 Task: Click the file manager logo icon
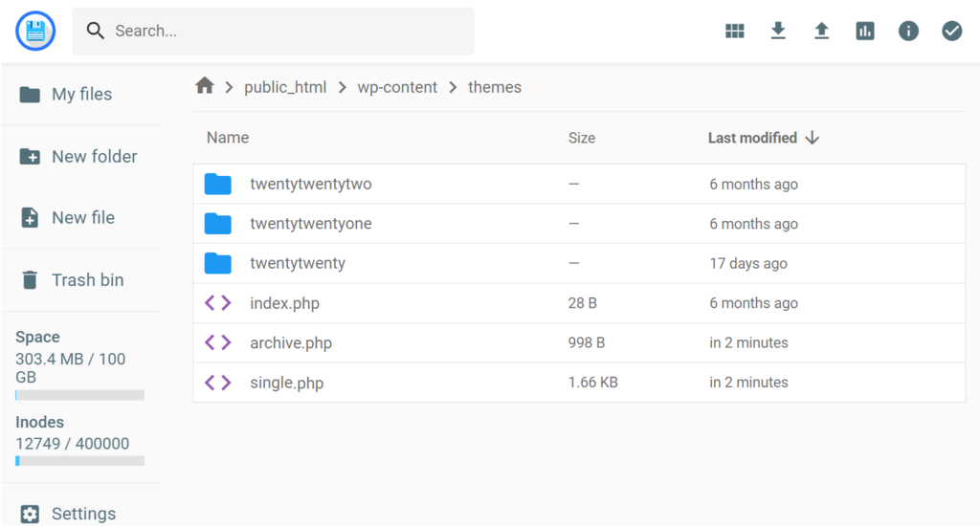tap(35, 32)
